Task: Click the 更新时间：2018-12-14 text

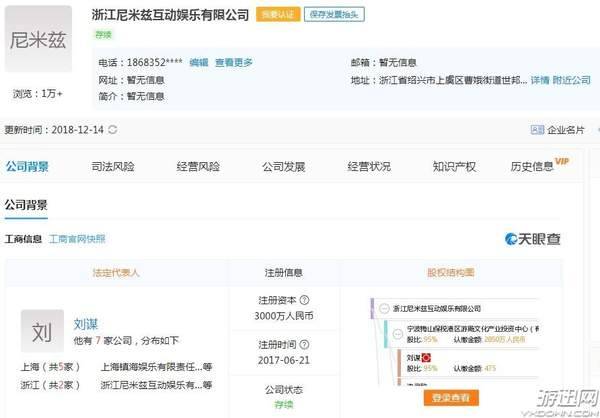Action: coord(54,130)
